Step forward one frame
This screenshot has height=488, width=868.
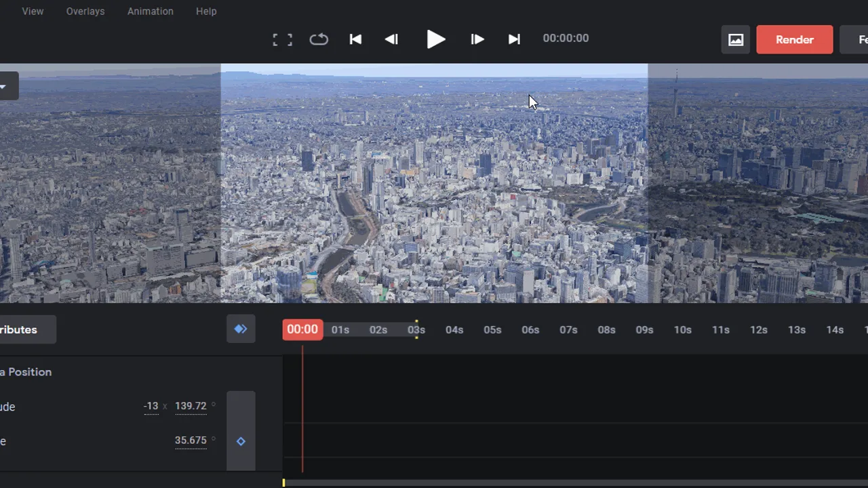(477, 39)
